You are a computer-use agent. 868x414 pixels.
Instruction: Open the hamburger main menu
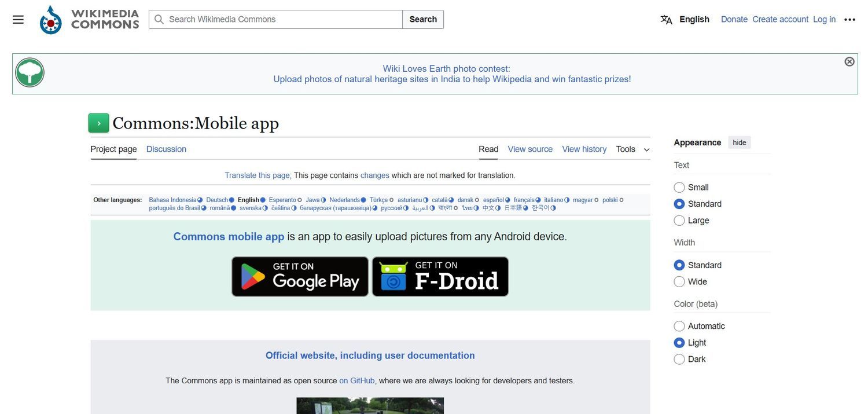tap(18, 19)
